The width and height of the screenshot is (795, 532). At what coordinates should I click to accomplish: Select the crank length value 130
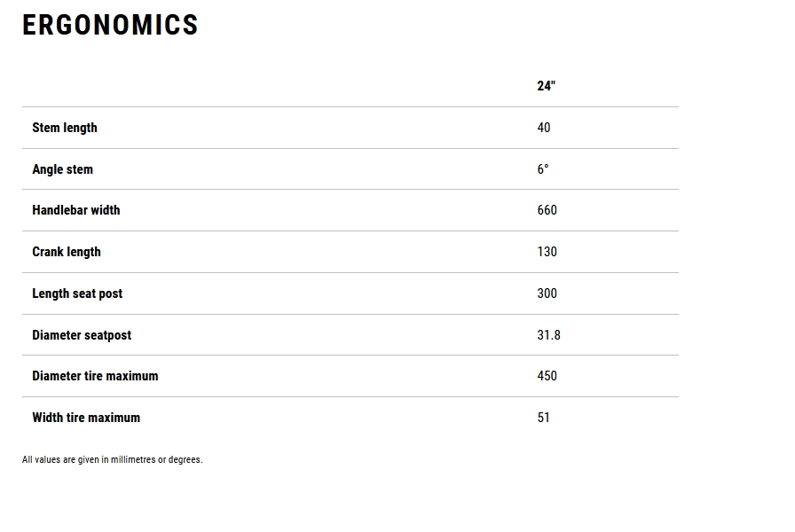point(547,252)
